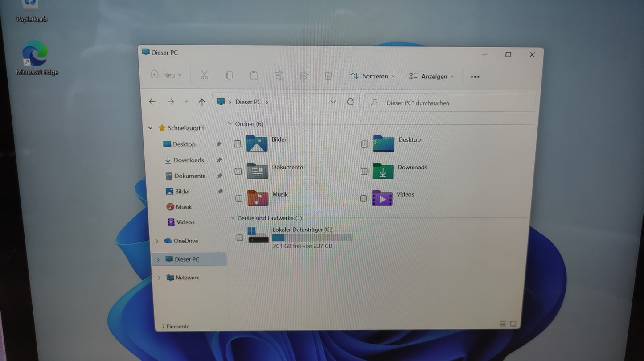Expand the address bar history dropdown

333,102
